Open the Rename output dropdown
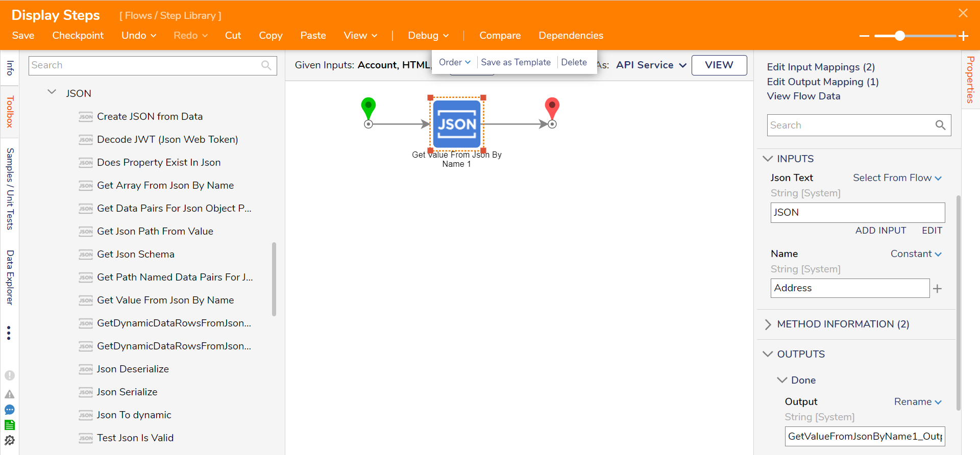 coord(918,402)
